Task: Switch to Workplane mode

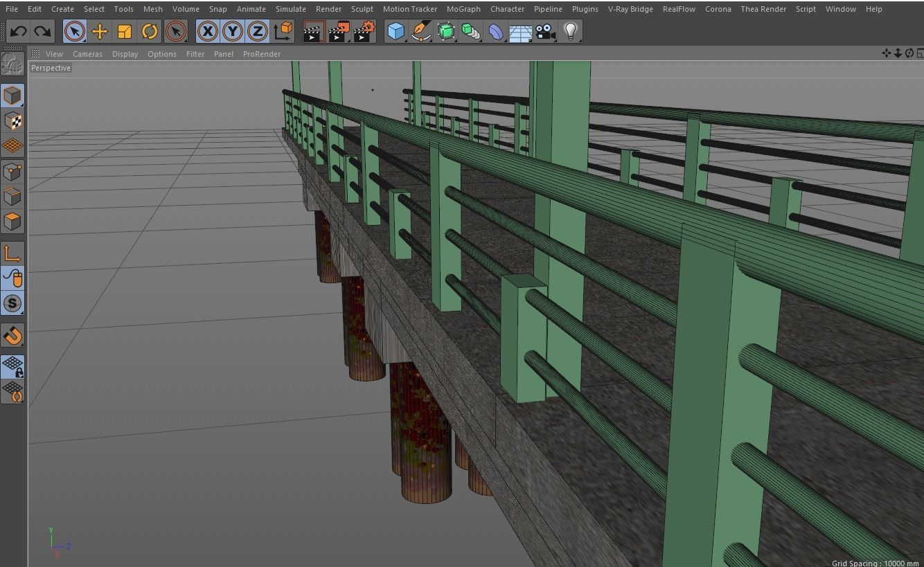Action: click(x=12, y=146)
